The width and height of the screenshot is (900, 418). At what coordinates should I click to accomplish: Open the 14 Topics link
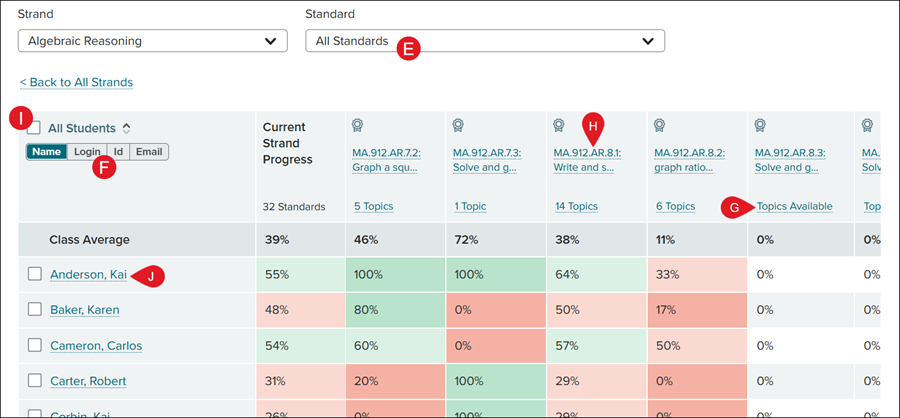pyautogui.click(x=575, y=207)
